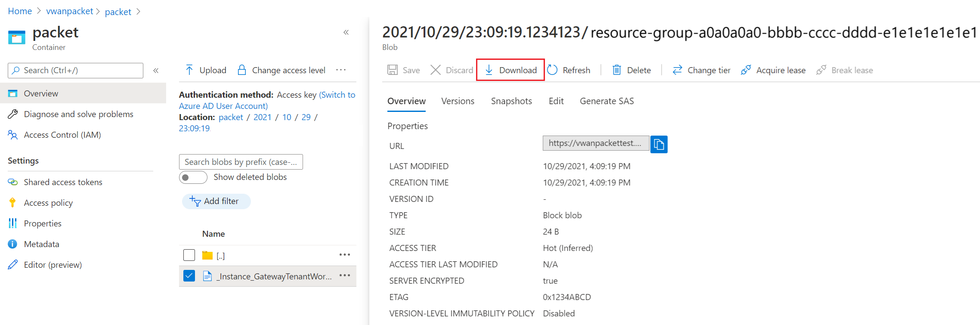Click Acquire lease in toolbar

click(x=773, y=70)
